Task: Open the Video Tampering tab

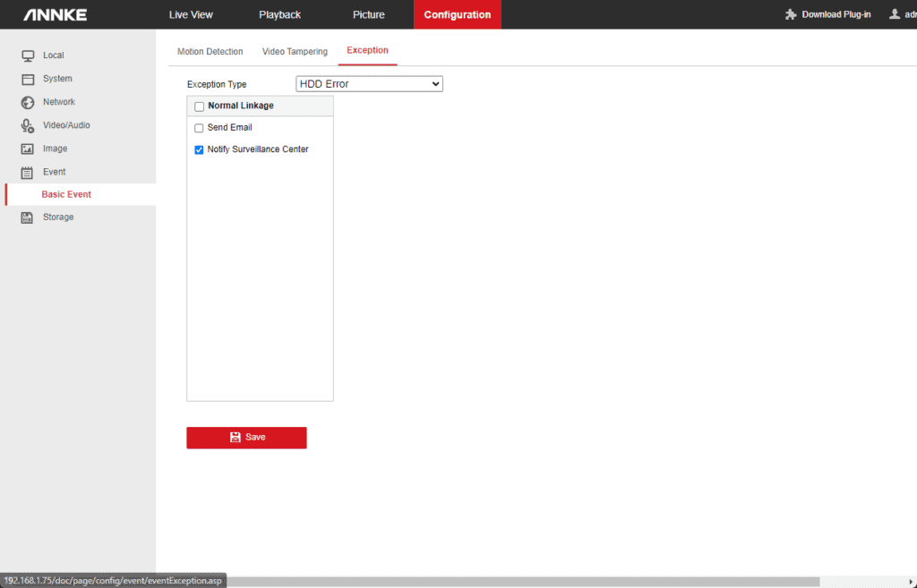Action: tap(295, 52)
